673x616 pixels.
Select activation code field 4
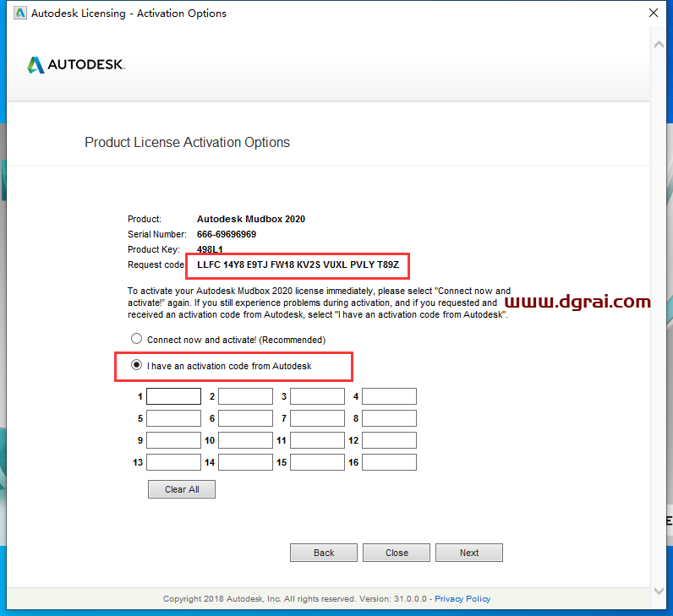pos(389,396)
